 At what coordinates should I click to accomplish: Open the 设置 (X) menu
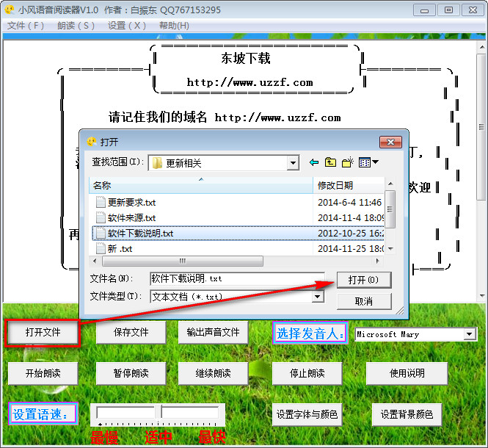(127, 26)
